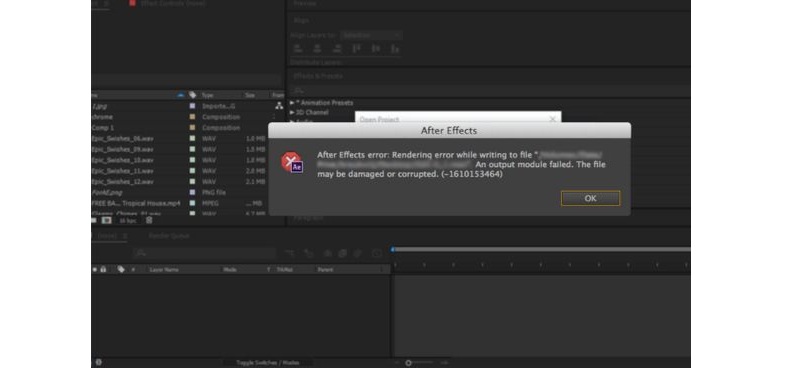Viewport: 800px width, 368px height.
Task: Click the project flowchart view icon
Action: [279, 106]
